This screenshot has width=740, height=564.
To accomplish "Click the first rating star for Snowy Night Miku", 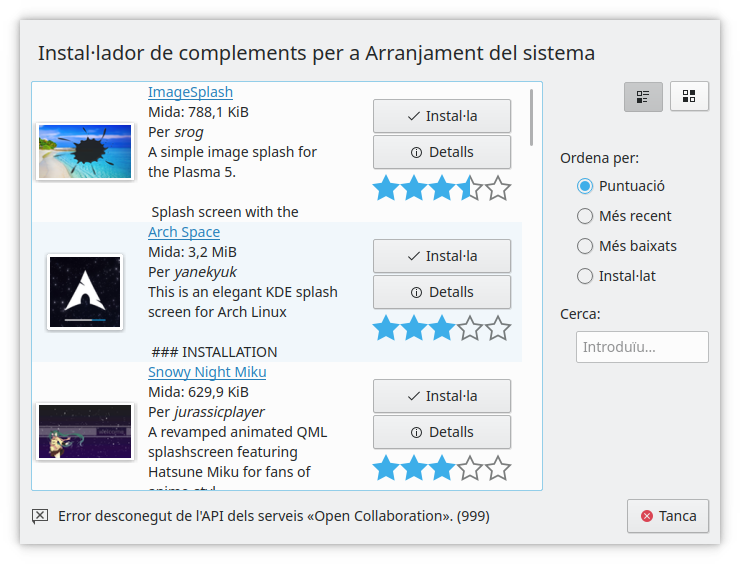I will pyautogui.click(x=386, y=468).
